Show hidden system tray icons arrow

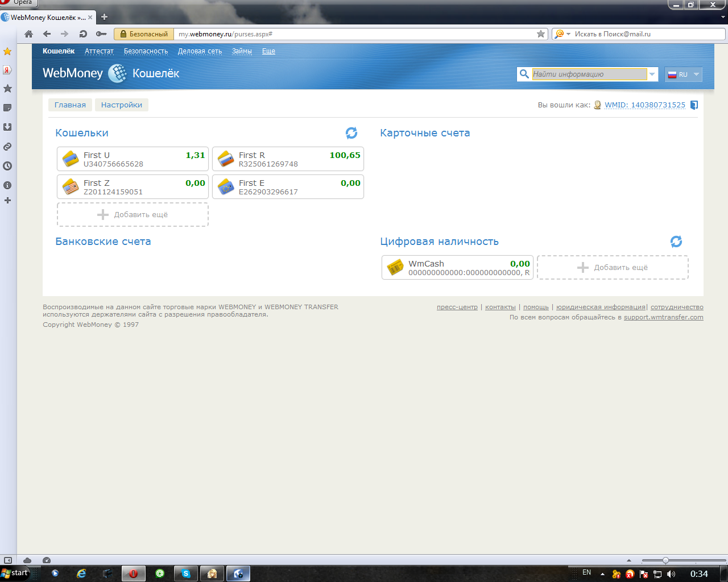click(x=602, y=574)
